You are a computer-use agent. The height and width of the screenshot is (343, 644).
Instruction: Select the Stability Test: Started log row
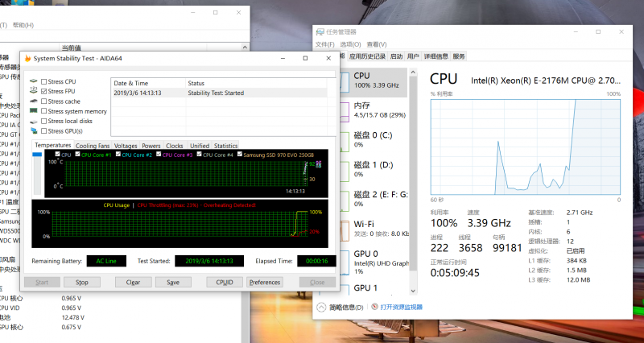tap(220, 93)
